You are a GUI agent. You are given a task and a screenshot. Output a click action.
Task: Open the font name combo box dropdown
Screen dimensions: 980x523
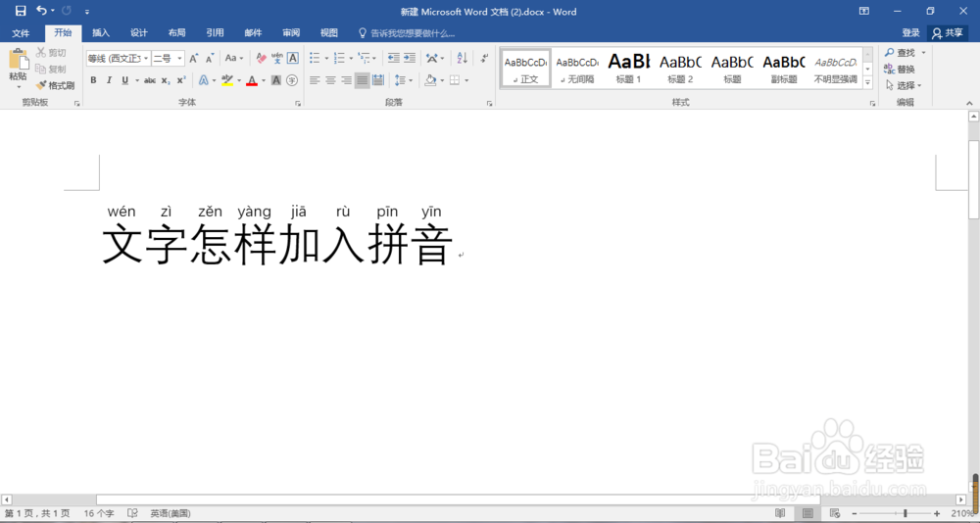(146, 58)
